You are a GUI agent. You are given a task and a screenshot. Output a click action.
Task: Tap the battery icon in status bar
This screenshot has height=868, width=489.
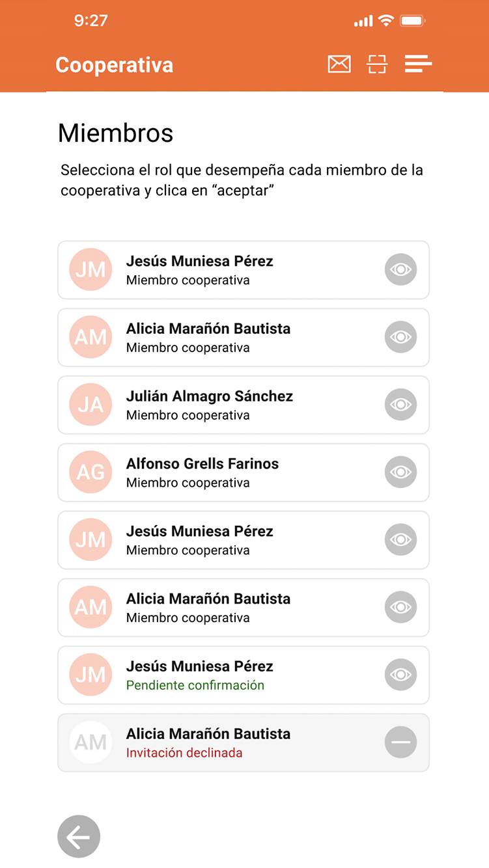coord(412,21)
